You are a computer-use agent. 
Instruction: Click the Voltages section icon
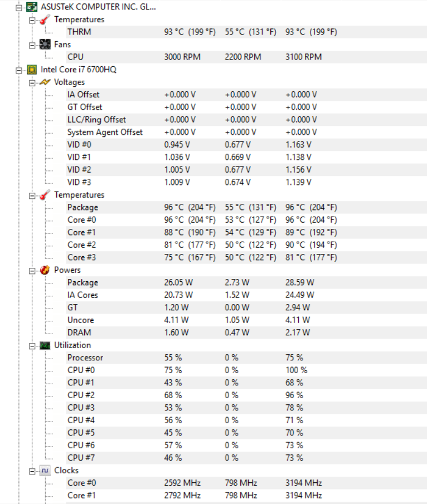(45, 82)
